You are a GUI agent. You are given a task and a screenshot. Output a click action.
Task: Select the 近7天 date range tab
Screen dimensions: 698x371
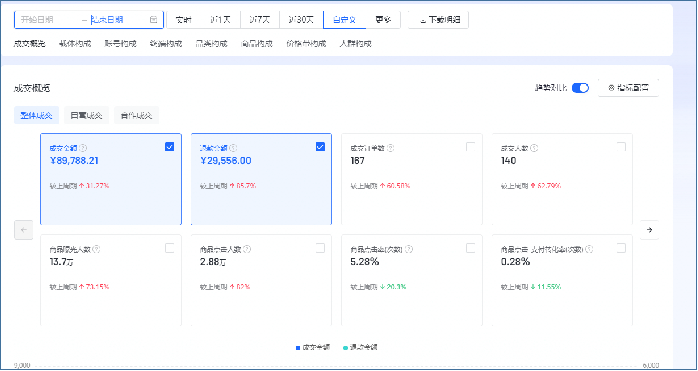pos(260,20)
